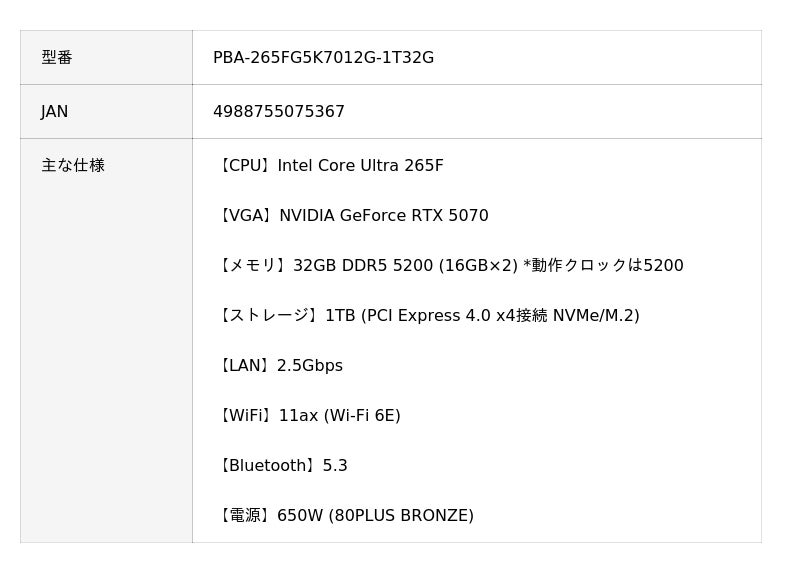Click the 【LAN】 bracket label
Viewport: 800px width, 573px height.
pos(244,366)
